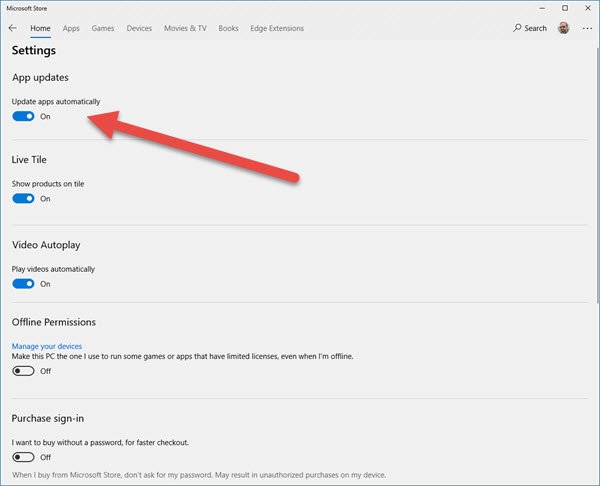600x486 pixels.
Task: Go back using the back arrow
Action: pyautogui.click(x=13, y=28)
